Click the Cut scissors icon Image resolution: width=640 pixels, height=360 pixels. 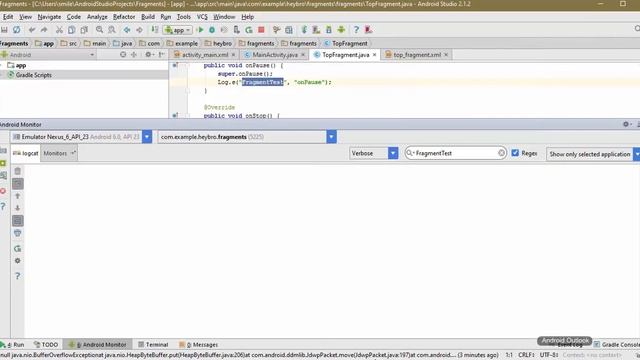click(x=59, y=30)
